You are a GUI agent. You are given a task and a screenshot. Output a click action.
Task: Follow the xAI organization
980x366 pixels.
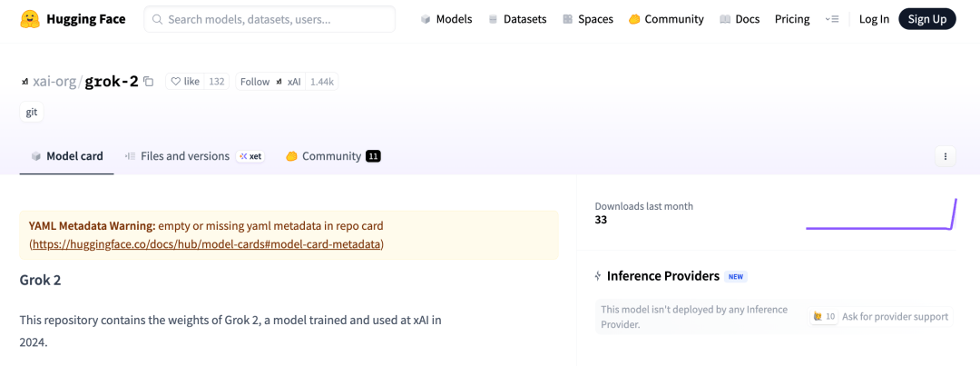[x=270, y=82]
